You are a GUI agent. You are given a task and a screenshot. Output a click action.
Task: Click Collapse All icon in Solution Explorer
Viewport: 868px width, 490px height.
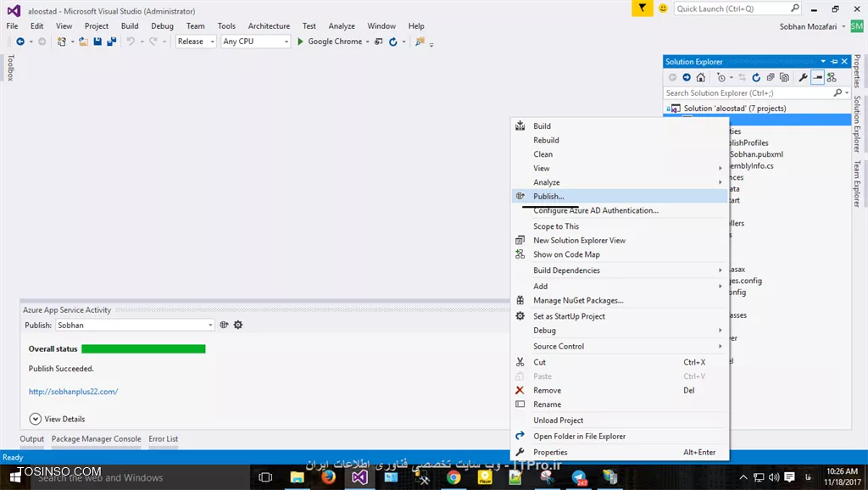pyautogui.click(x=771, y=77)
